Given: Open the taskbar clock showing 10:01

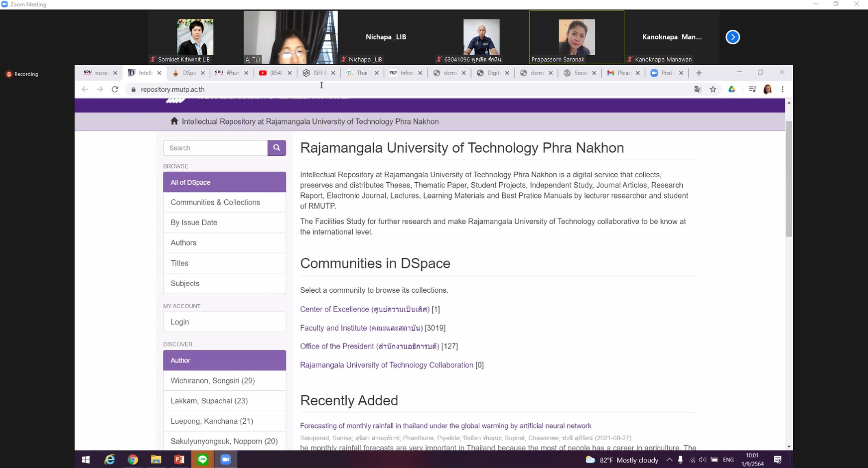Looking at the screenshot, I should click(752, 460).
